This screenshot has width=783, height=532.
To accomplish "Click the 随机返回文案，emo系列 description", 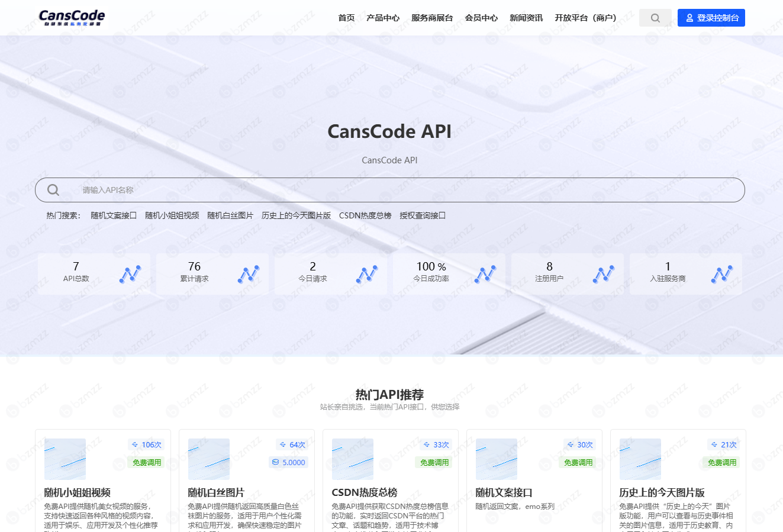I will (515, 507).
